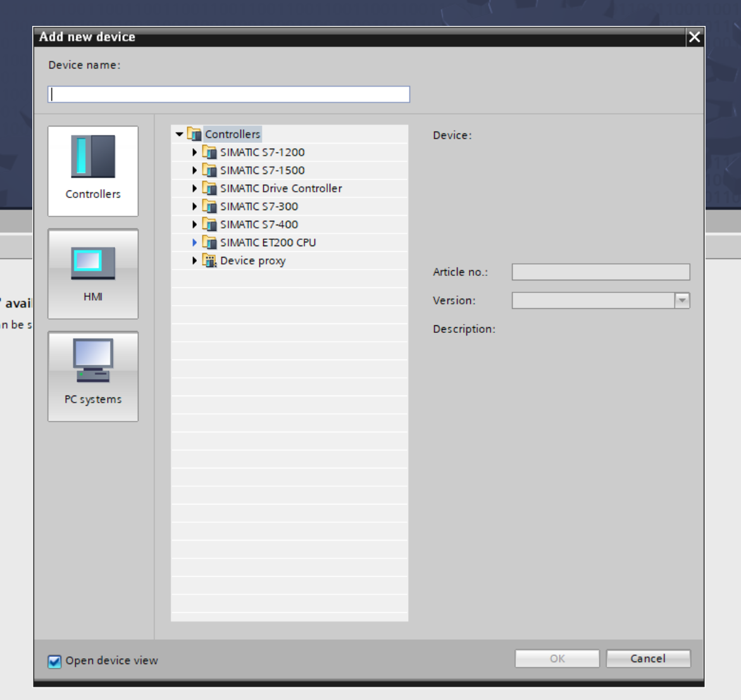Viewport: 741px width, 700px height.
Task: Select the 'SIMATIC S7-300' row text
Action: [259, 206]
